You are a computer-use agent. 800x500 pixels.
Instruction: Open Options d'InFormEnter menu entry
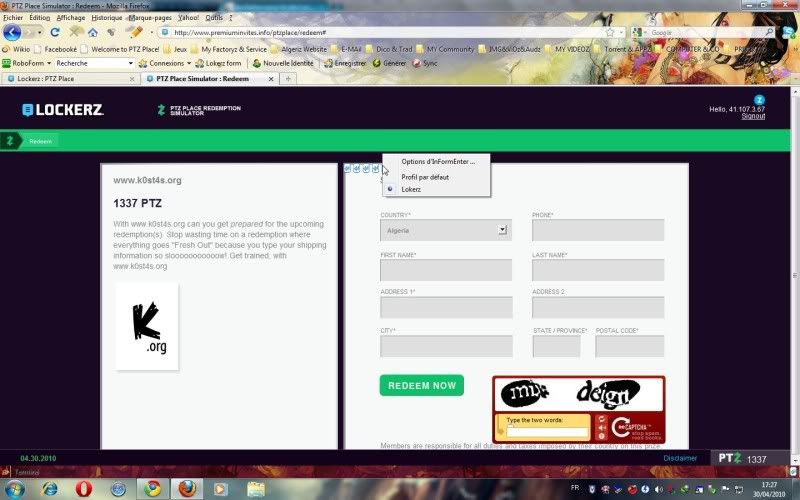[x=438, y=161]
